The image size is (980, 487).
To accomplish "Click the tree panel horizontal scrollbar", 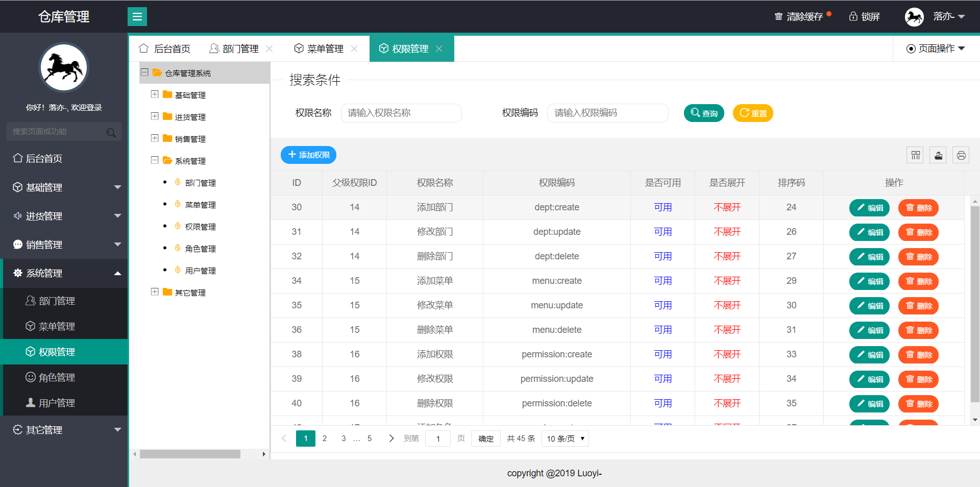I will pyautogui.click(x=190, y=454).
